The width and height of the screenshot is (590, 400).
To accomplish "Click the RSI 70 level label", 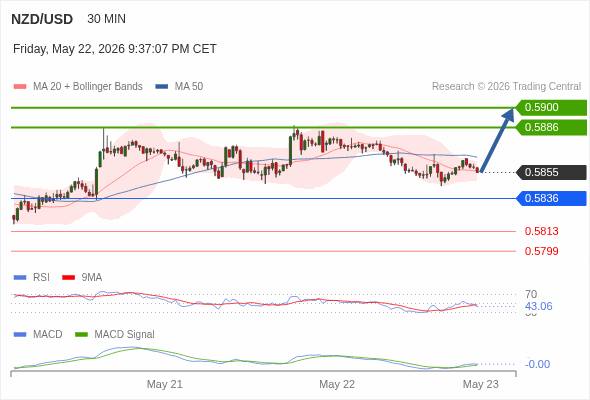I will 531,294.
